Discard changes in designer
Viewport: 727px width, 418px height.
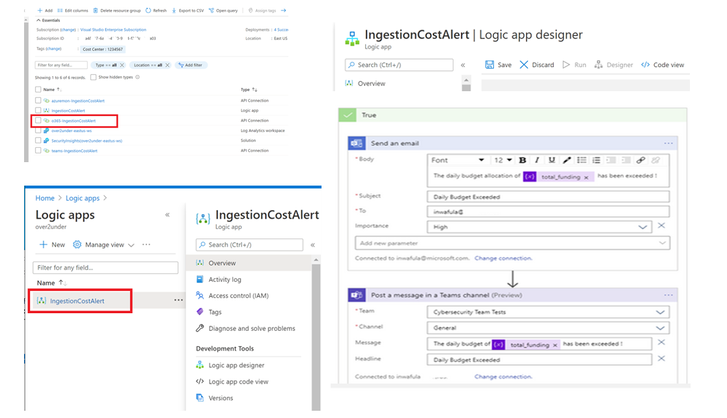pos(537,65)
